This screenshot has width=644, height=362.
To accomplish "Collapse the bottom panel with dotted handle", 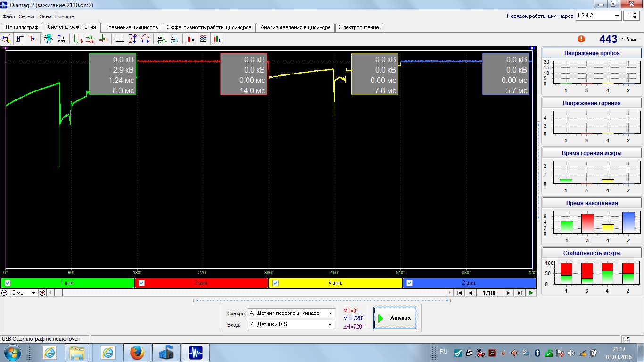I will pos(322,300).
